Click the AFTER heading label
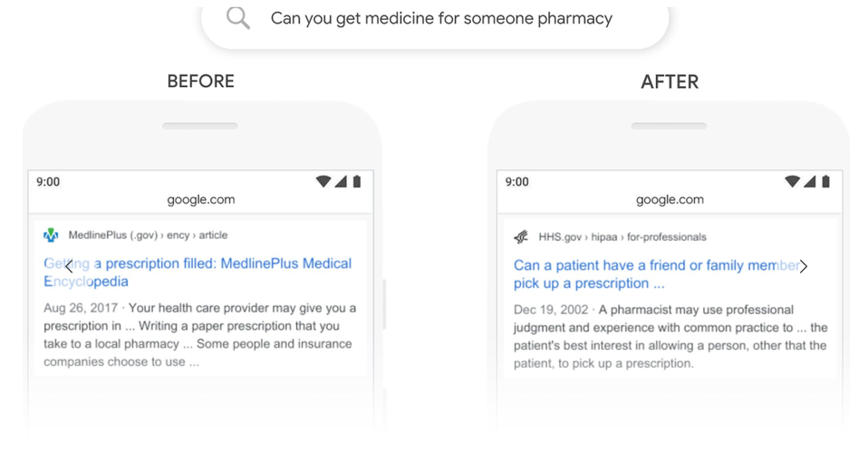868x451 pixels. (x=670, y=82)
